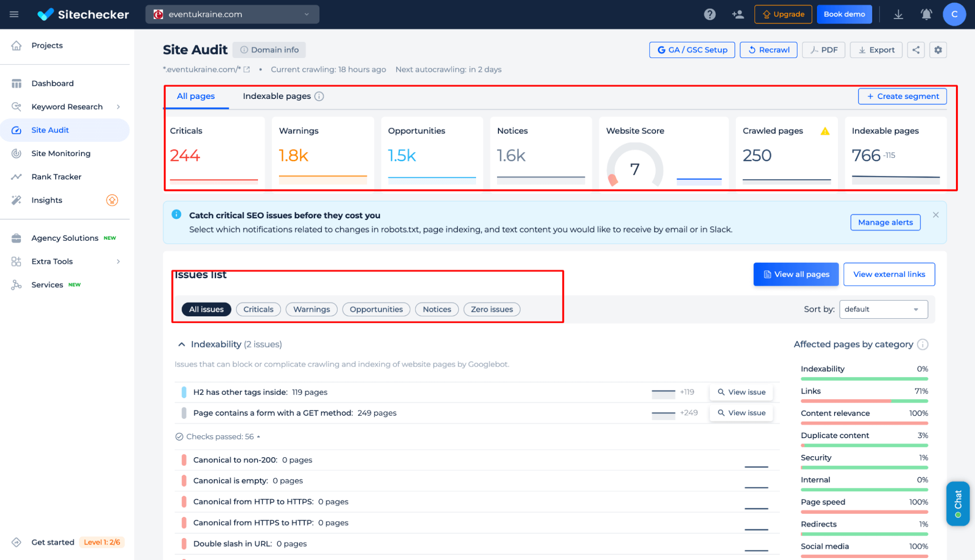Click the Website Score gauge chart
The width and height of the screenshot is (975, 560).
coord(635,166)
